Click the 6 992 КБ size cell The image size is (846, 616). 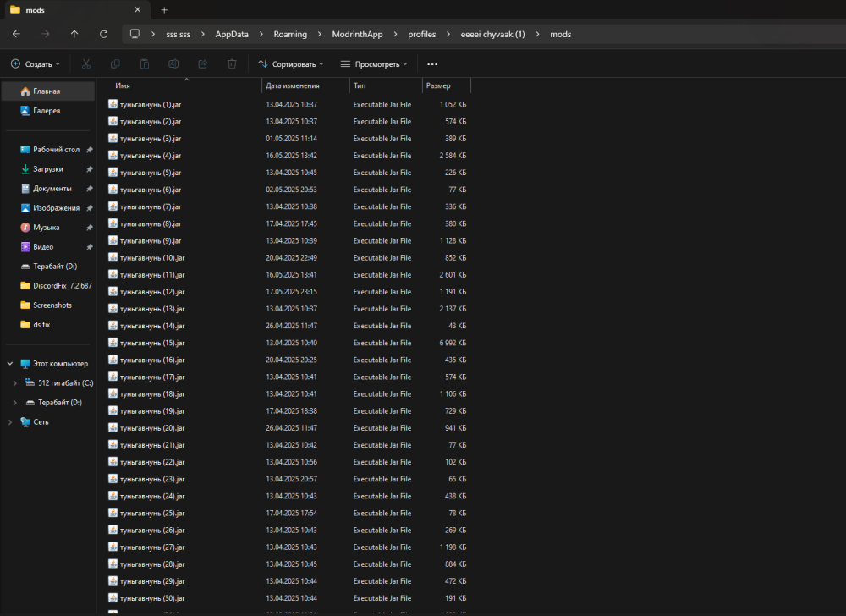[x=453, y=343]
